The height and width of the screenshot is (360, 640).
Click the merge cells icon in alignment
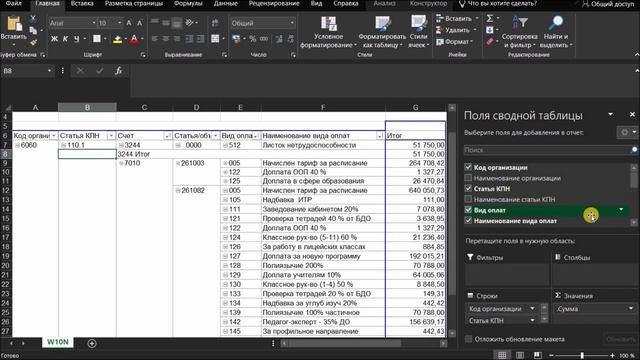(215, 39)
